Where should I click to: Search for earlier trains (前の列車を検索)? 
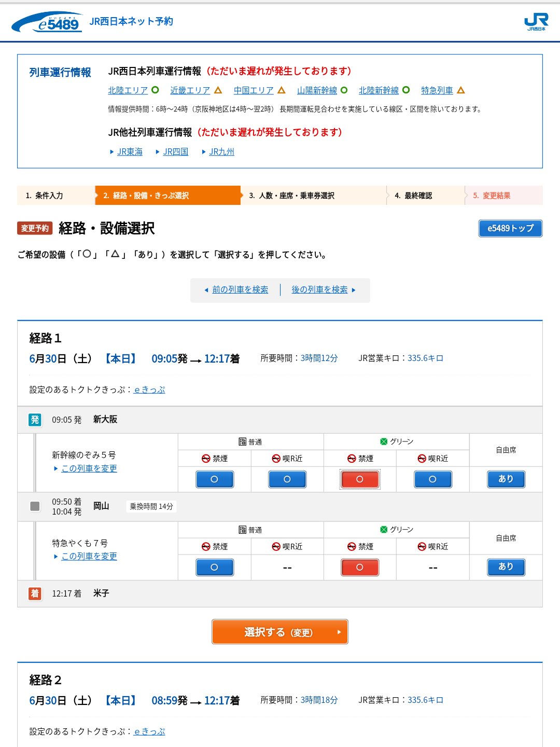tap(240, 289)
